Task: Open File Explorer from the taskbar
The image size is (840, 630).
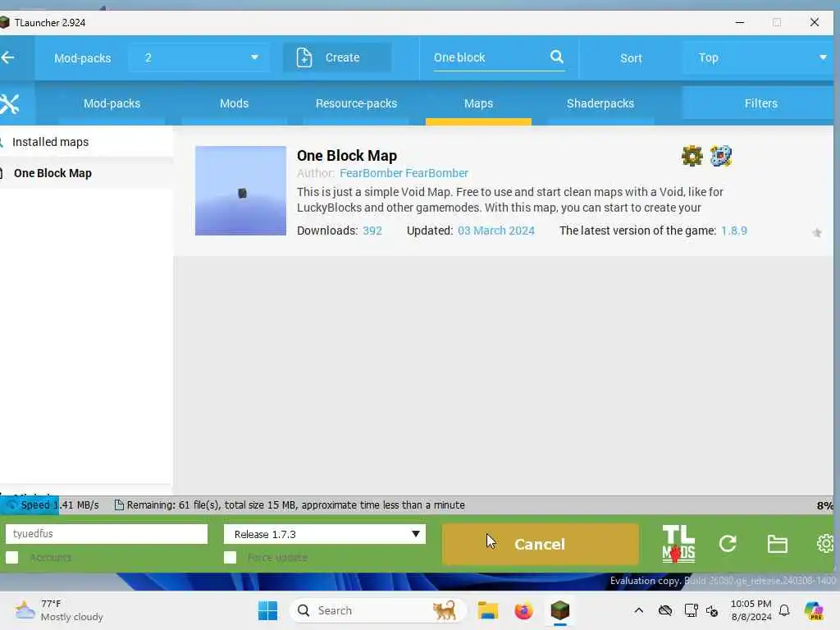Action: pos(487,610)
